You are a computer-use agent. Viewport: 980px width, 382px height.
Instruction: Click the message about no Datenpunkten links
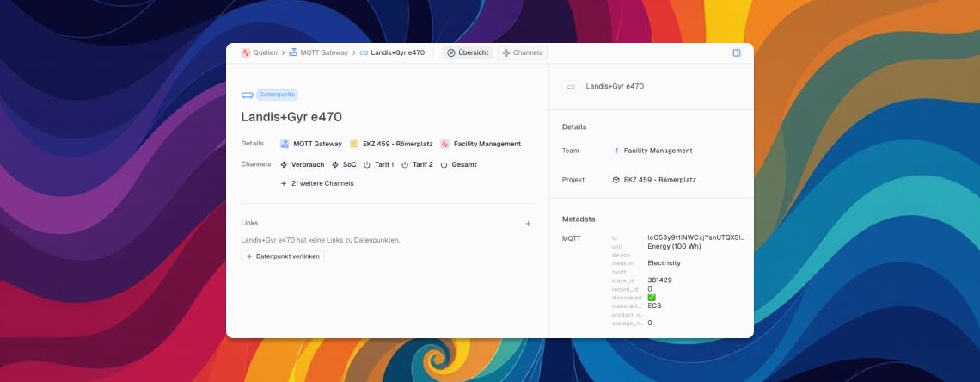click(x=321, y=240)
